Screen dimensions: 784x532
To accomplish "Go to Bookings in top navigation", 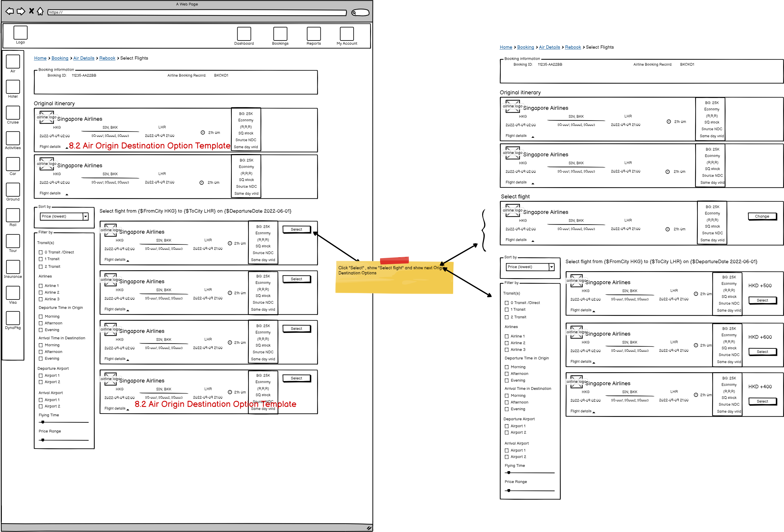I will coord(280,34).
